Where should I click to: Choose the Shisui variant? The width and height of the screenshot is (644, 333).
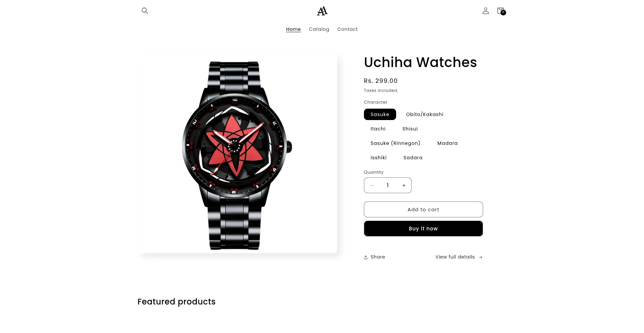point(410,129)
